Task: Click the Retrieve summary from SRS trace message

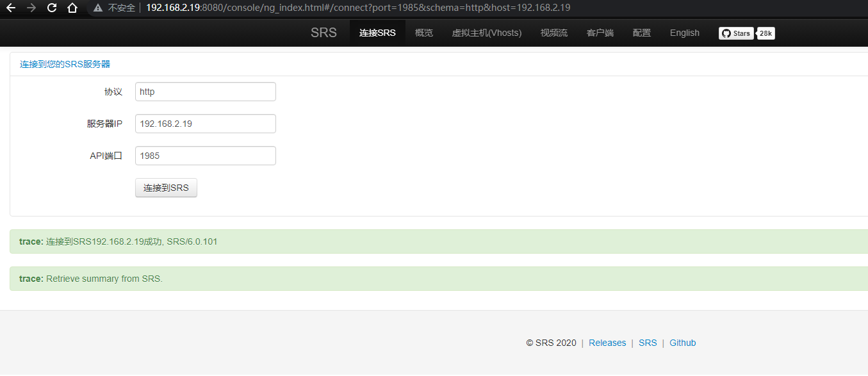Action: (439, 279)
